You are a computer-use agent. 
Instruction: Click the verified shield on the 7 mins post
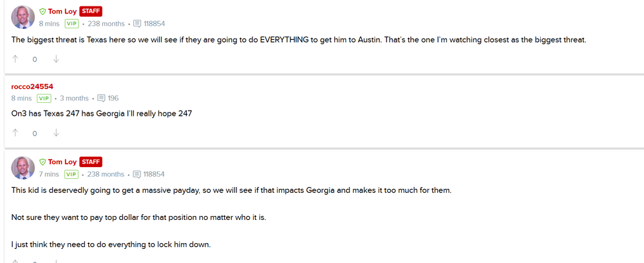point(43,162)
